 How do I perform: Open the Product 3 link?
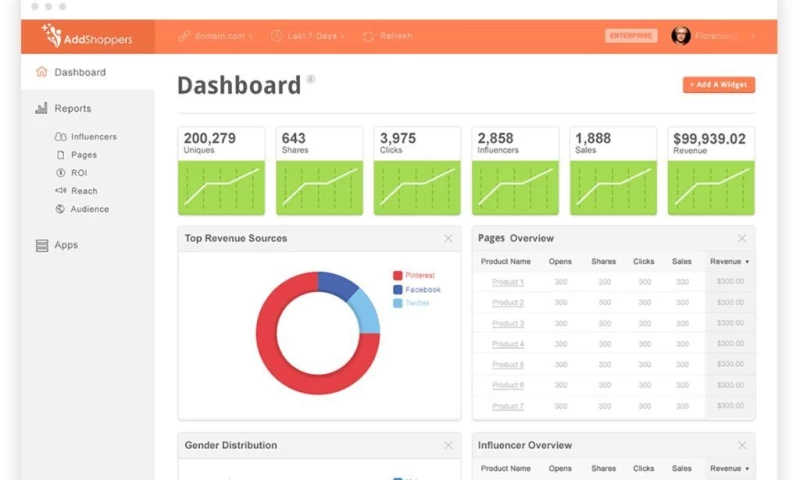(x=508, y=323)
